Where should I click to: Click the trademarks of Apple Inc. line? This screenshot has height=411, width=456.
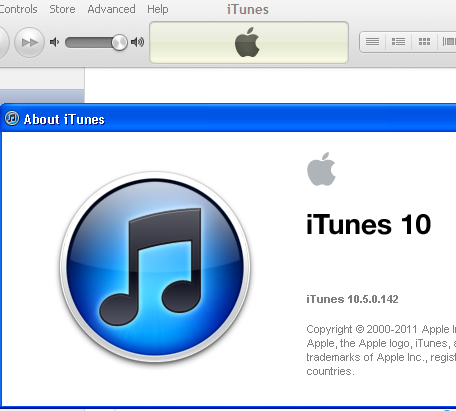tap(381, 357)
